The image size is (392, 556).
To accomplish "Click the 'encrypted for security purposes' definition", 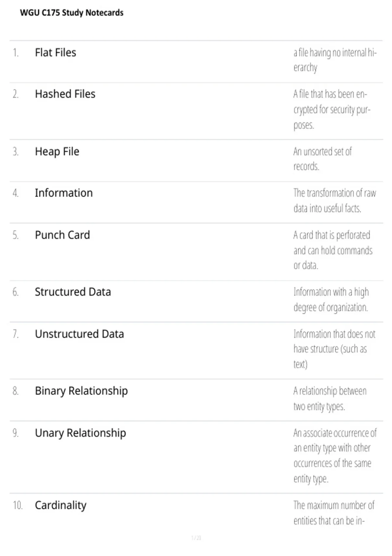I will point(332,110).
